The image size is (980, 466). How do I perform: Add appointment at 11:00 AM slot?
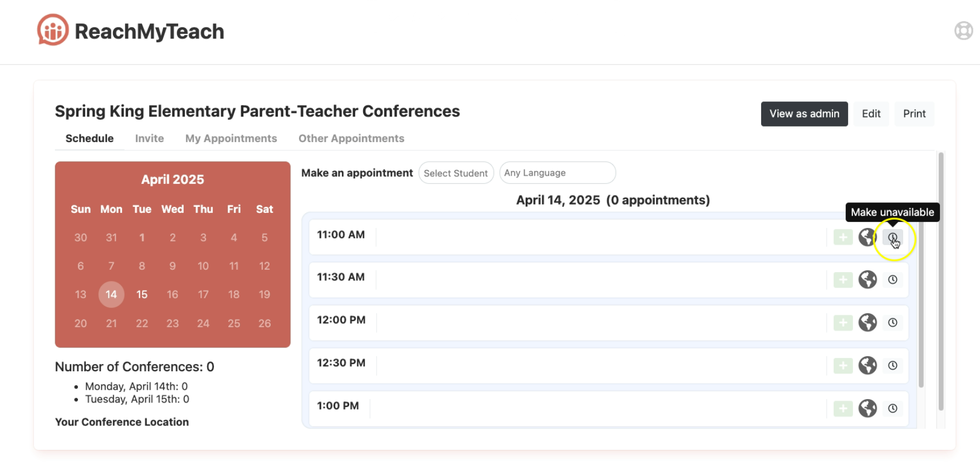click(x=843, y=237)
